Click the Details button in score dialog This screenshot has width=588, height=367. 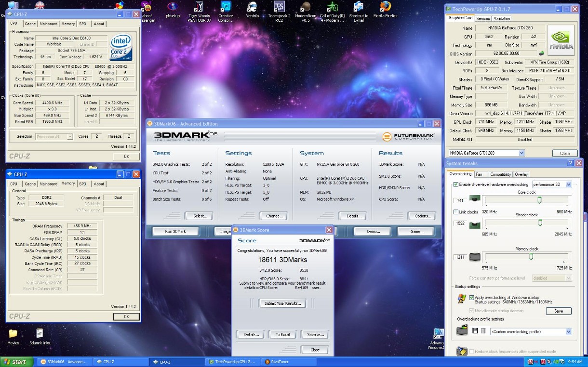[251, 334]
